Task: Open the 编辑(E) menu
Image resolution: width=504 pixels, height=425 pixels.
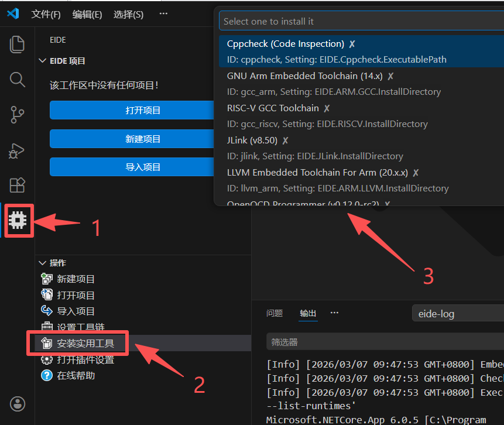Action: pos(87,15)
